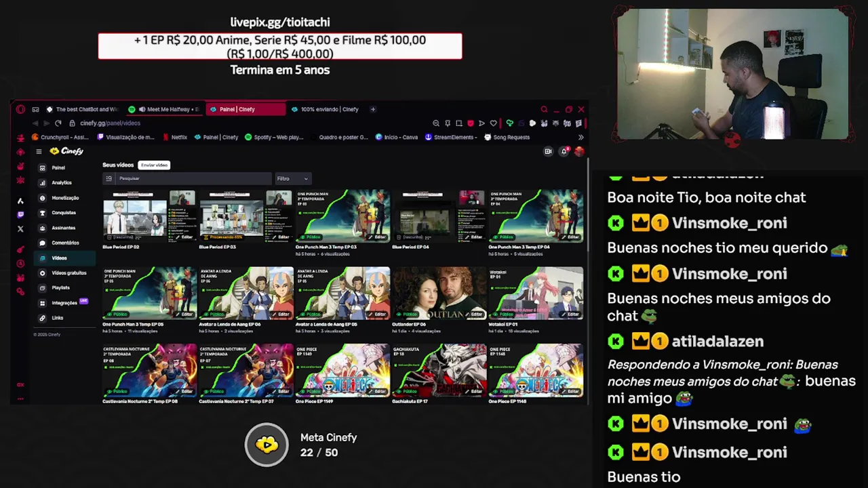Click the search list icon beside Pesquisar

[108, 178]
